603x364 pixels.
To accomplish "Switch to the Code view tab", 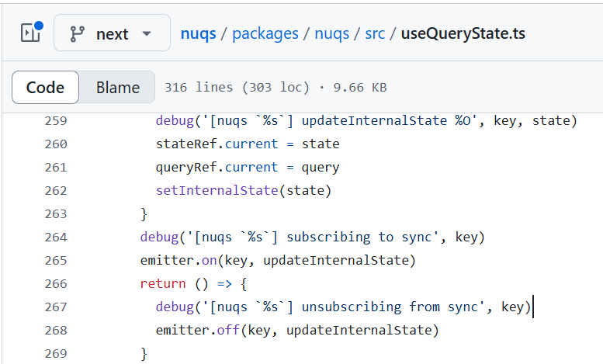I will pos(45,88).
